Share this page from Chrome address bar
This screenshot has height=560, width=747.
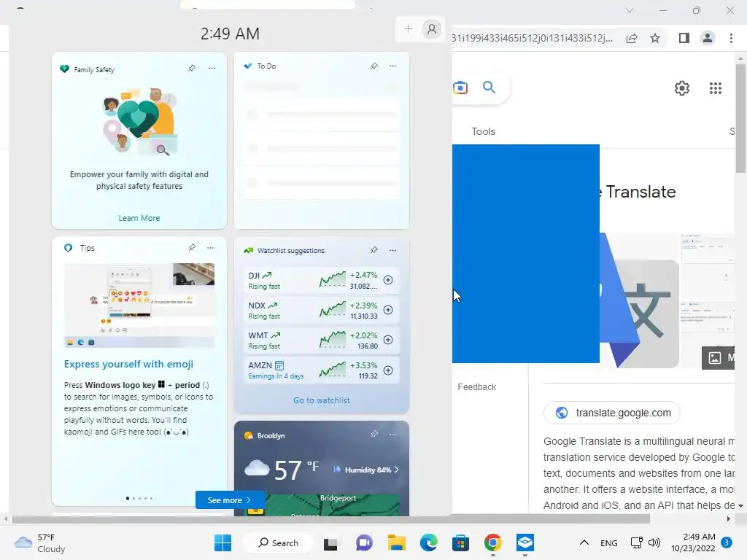[x=632, y=38]
